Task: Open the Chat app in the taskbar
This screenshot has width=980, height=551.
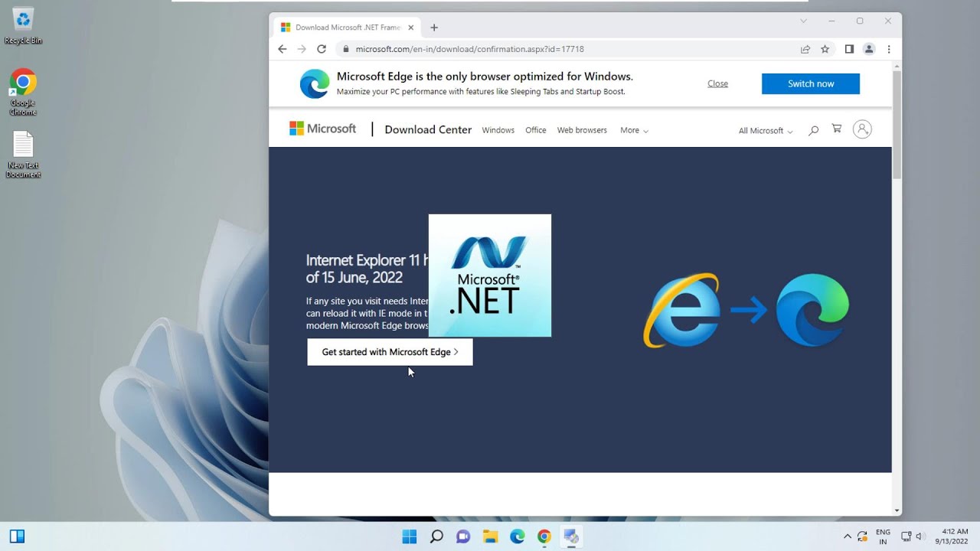Action: click(463, 536)
